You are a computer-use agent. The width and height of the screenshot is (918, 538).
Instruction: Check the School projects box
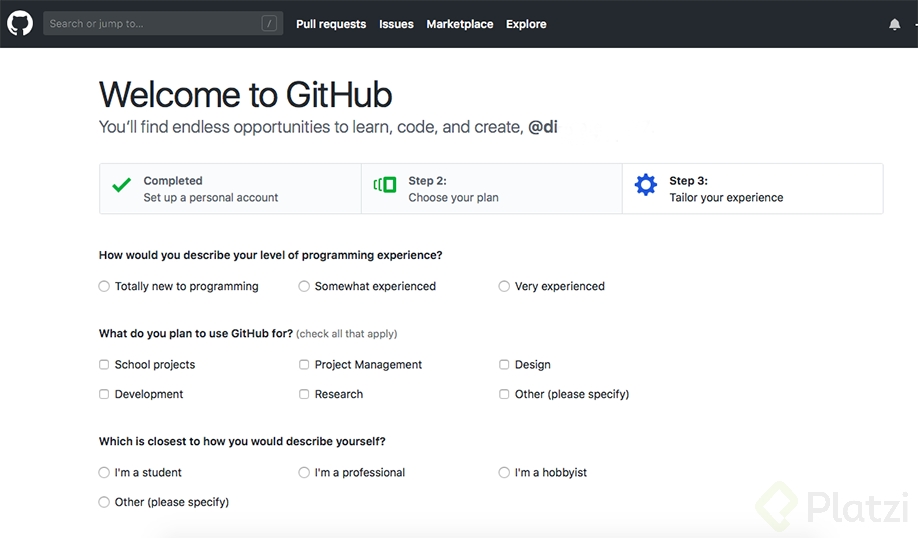click(x=104, y=365)
